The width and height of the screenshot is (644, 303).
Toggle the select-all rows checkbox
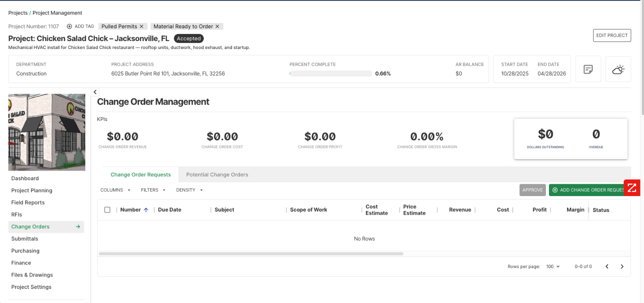[x=107, y=210]
